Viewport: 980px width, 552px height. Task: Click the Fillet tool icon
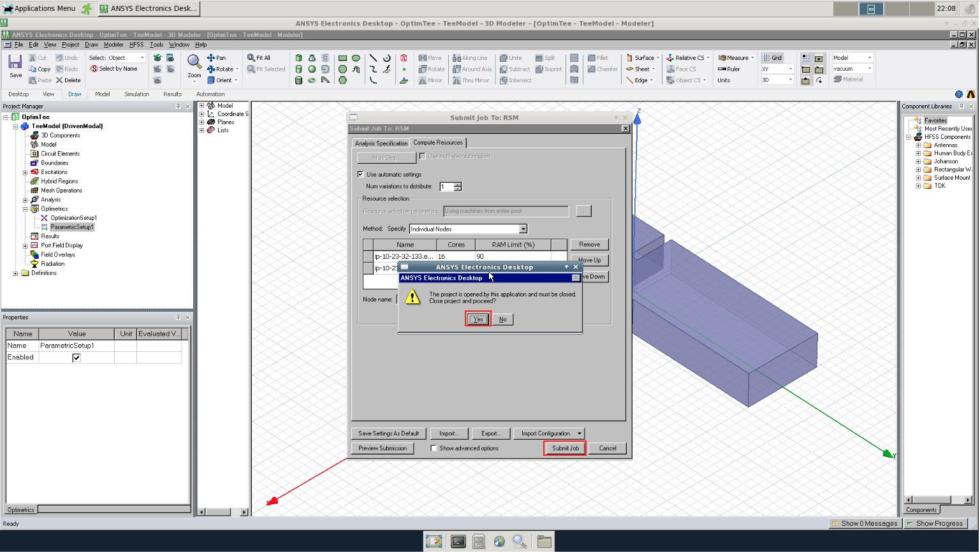coord(592,58)
